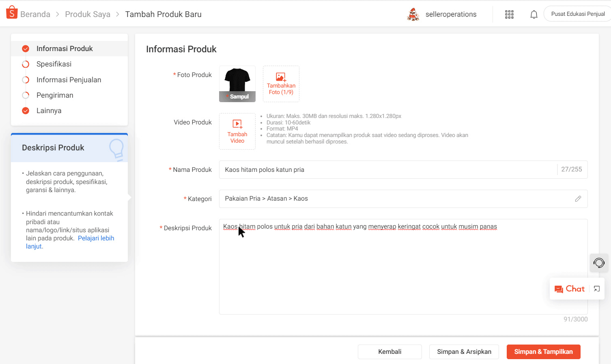Select the Spesifikasi section
611x364 pixels.
(54, 64)
